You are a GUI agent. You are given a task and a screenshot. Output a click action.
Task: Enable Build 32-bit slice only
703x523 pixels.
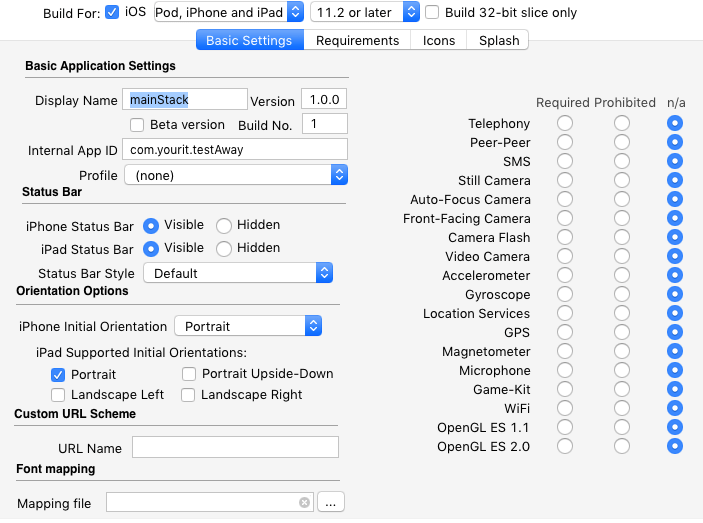tap(432, 13)
